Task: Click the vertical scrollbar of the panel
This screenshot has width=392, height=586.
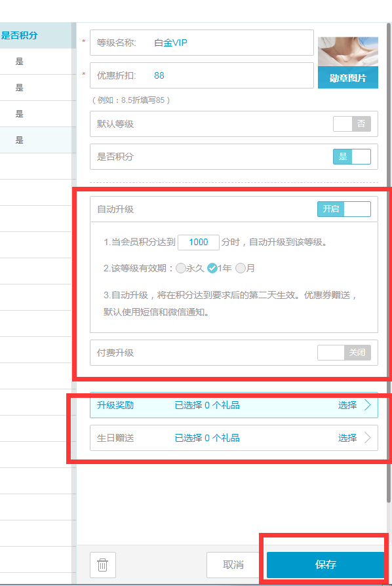Action: pyautogui.click(x=389, y=262)
